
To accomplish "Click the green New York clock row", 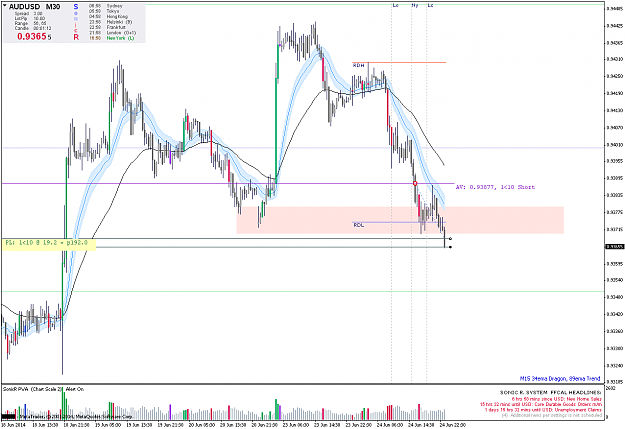I will [112, 38].
